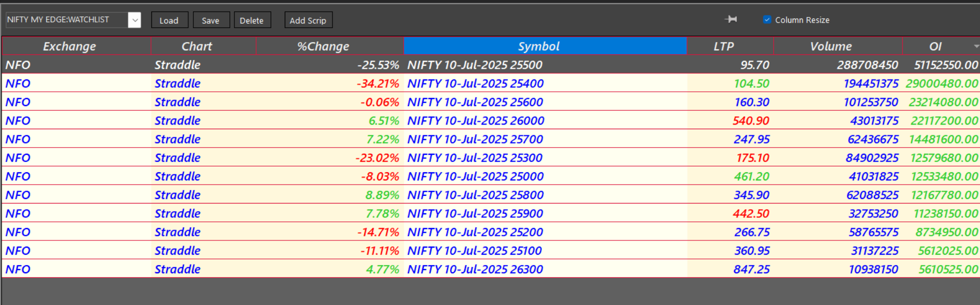Click the Save button
Image resolution: width=980 pixels, height=305 pixels.
211,20
